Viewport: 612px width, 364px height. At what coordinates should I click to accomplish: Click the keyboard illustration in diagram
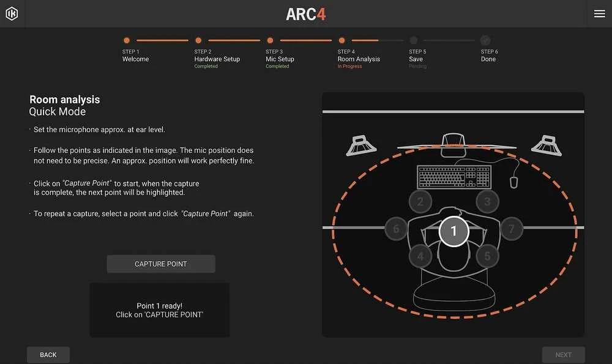point(454,177)
